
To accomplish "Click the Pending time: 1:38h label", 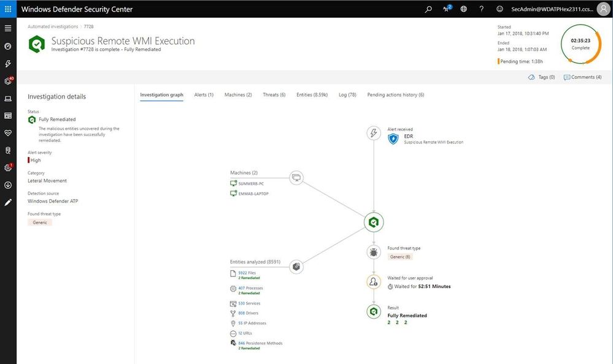I will click(x=522, y=61).
